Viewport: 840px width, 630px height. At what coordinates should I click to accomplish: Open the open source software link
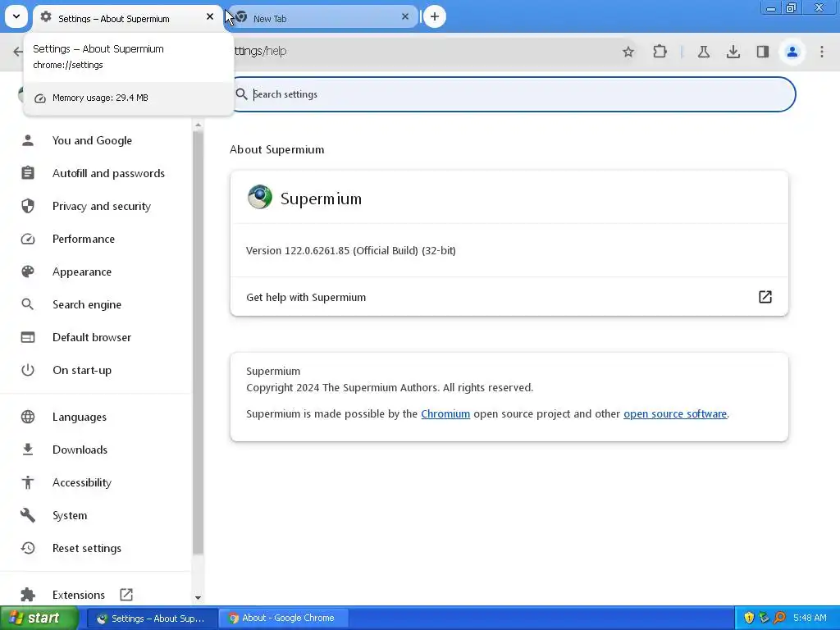point(675,413)
